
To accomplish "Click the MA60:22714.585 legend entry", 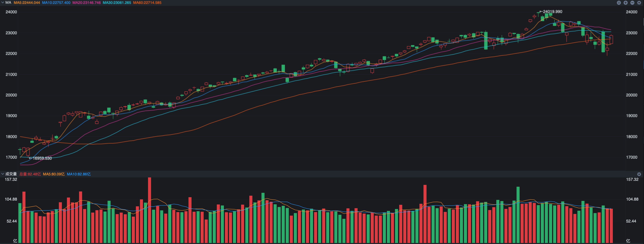I will 147,3.
